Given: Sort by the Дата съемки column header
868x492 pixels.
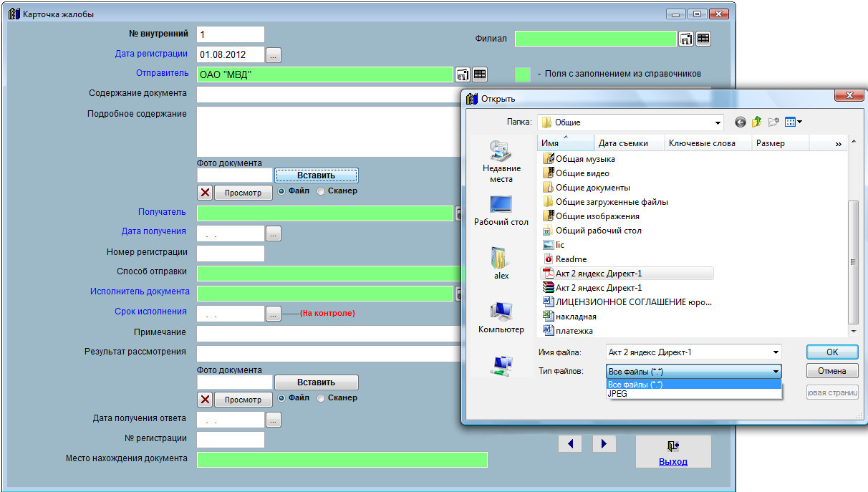Looking at the screenshot, I should click(x=630, y=143).
